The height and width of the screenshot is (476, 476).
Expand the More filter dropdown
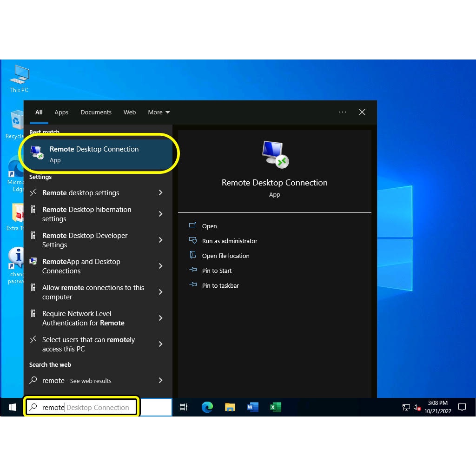pos(159,112)
